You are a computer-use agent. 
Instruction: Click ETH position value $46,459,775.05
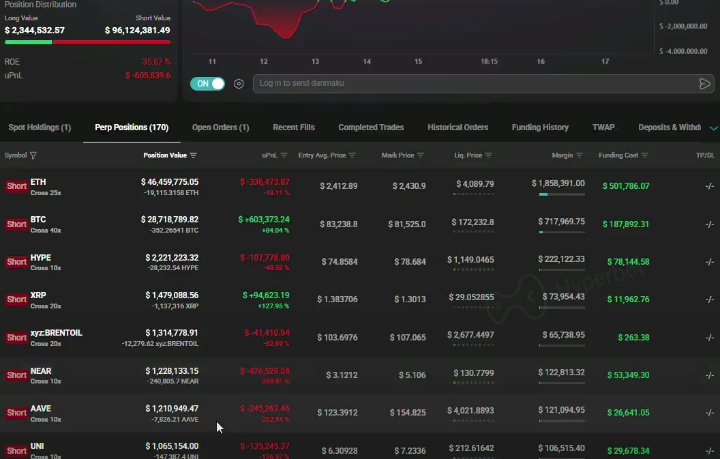pyautogui.click(x=170, y=182)
